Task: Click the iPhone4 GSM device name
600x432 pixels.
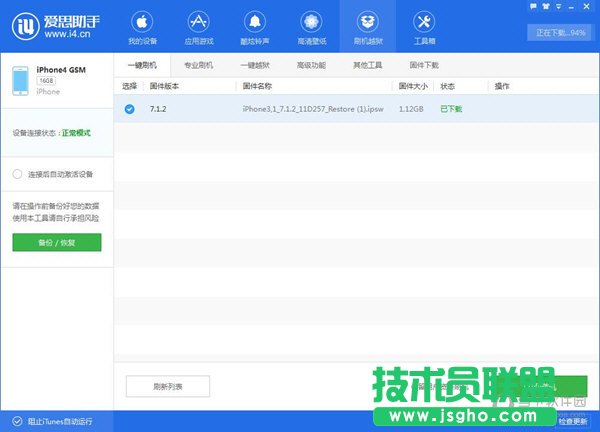Action: (61, 70)
